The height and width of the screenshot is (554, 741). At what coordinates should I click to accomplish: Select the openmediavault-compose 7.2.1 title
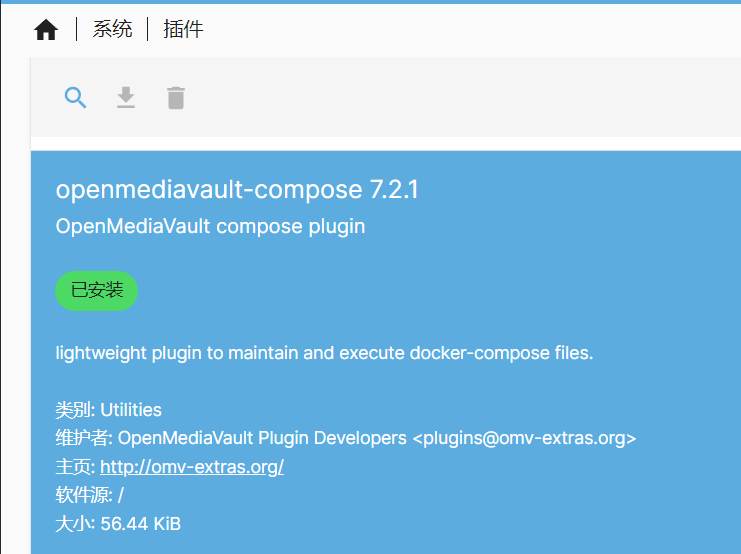click(x=237, y=190)
